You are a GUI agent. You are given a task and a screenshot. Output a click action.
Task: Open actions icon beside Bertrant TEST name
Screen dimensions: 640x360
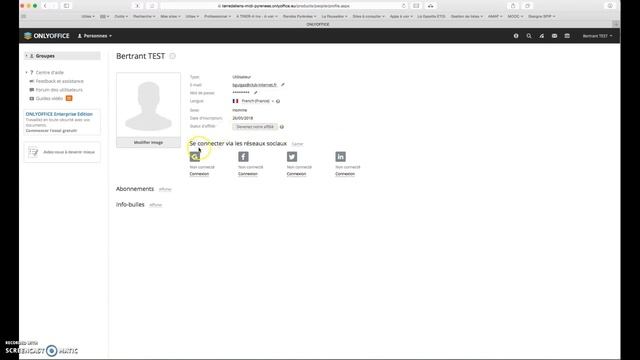tap(173, 56)
